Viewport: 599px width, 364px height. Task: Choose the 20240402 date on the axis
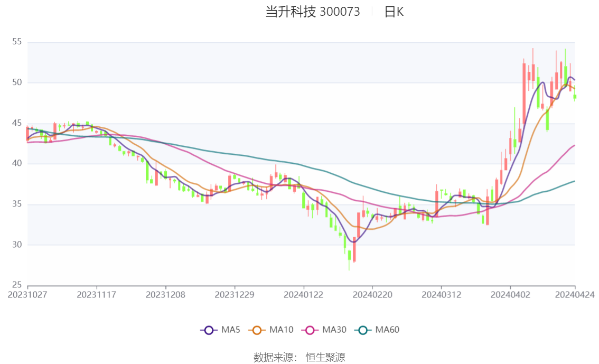509,295
